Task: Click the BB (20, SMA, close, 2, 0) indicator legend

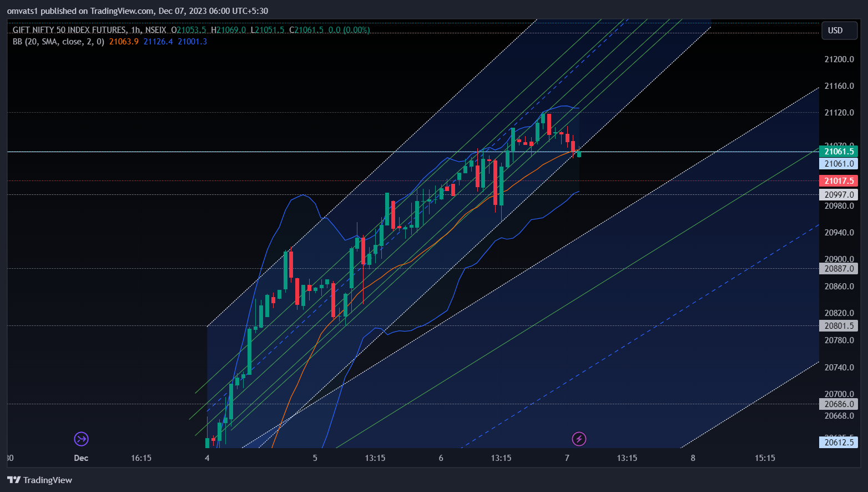Action: point(58,42)
